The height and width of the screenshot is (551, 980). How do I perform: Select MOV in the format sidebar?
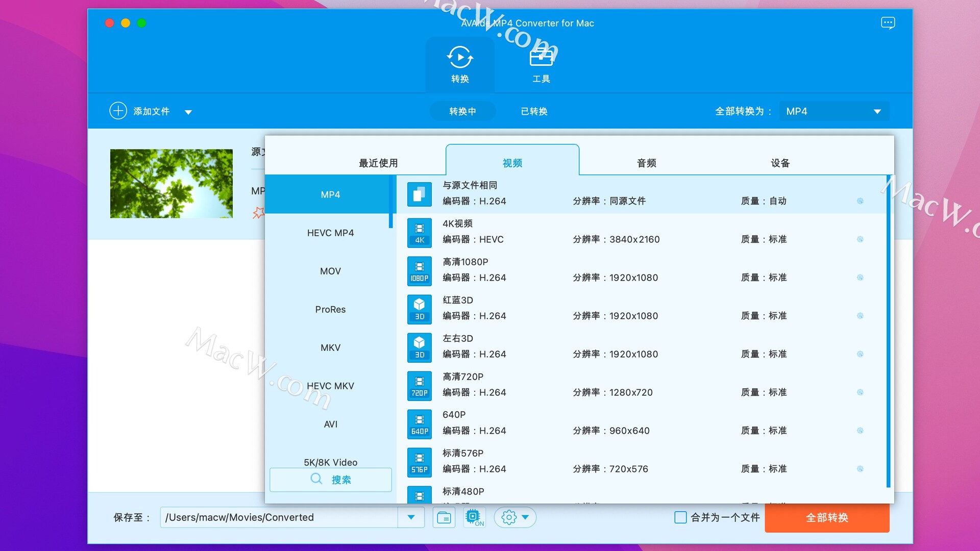(330, 271)
